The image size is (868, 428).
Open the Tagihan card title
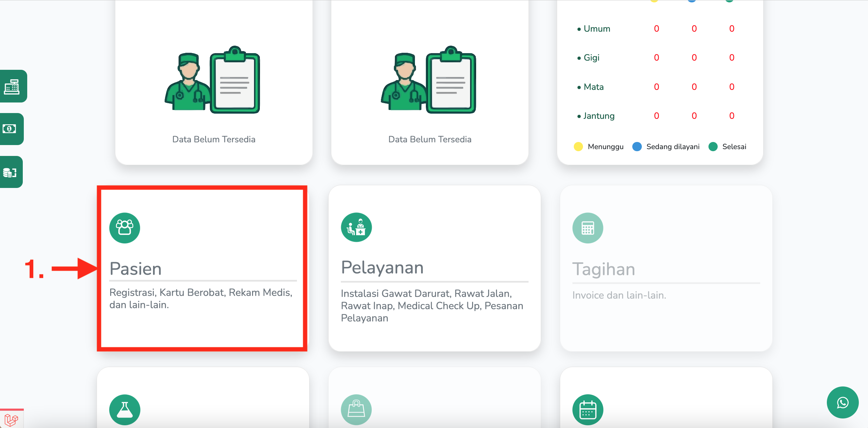[604, 269]
